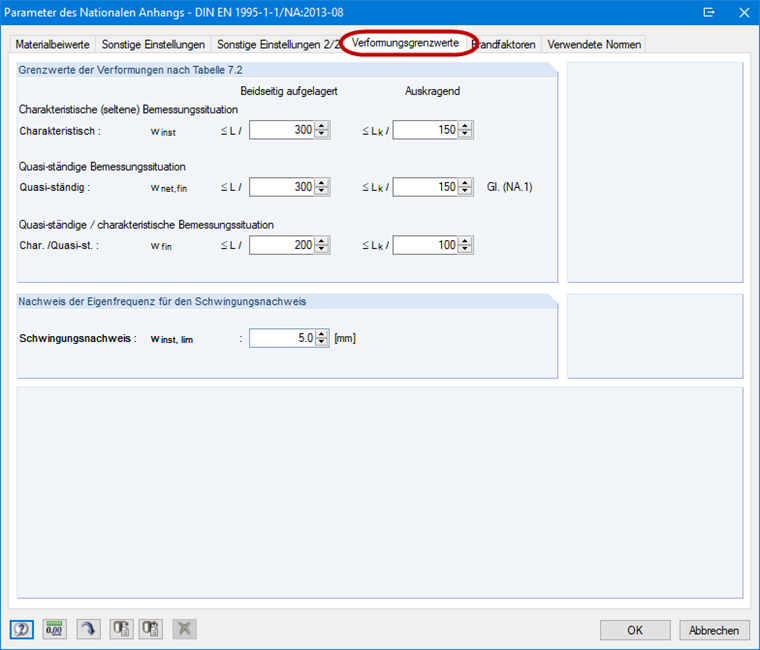Decrease w fin L/ limit with down arrow
This screenshot has height=650, width=760.
click(321, 250)
